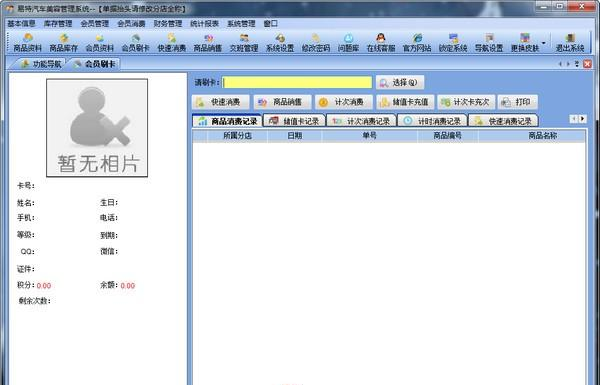Open the 窗口 menu
This screenshot has height=385, width=600.
pyautogui.click(x=271, y=23)
